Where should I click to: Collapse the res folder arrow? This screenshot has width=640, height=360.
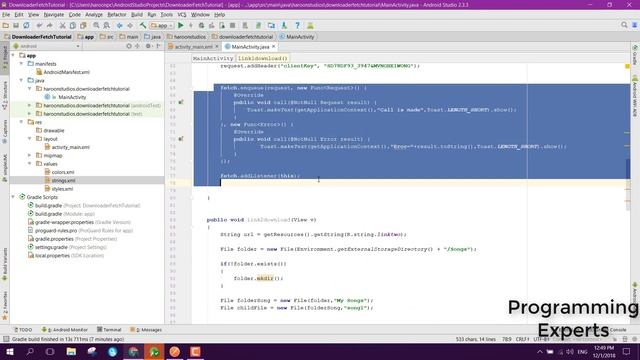[21, 122]
